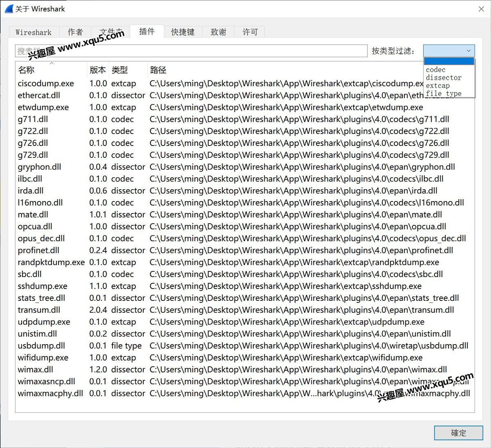491x448 pixels.
Task: Select wifidump.exe row
Action: click(x=245, y=358)
